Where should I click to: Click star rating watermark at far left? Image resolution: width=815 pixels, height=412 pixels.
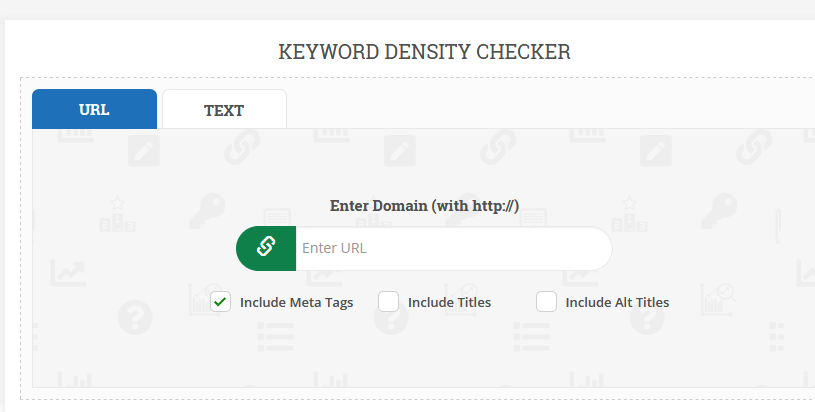point(118,212)
